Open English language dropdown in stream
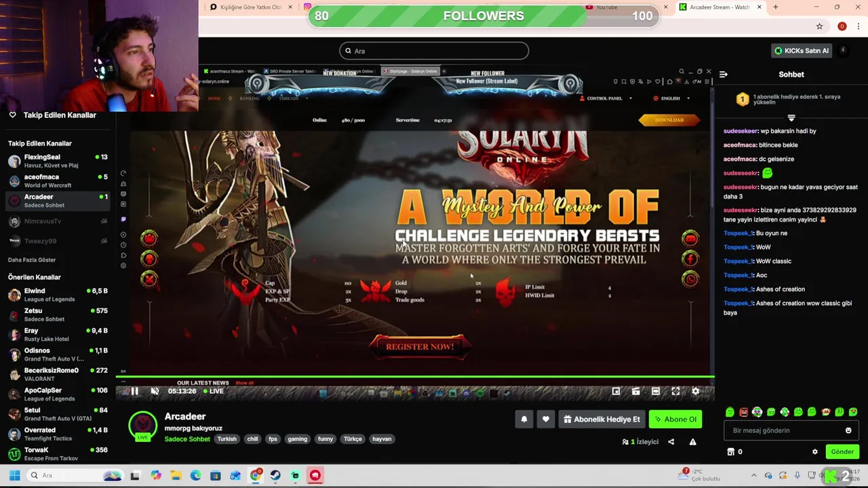The height and width of the screenshot is (488, 868). click(671, 98)
